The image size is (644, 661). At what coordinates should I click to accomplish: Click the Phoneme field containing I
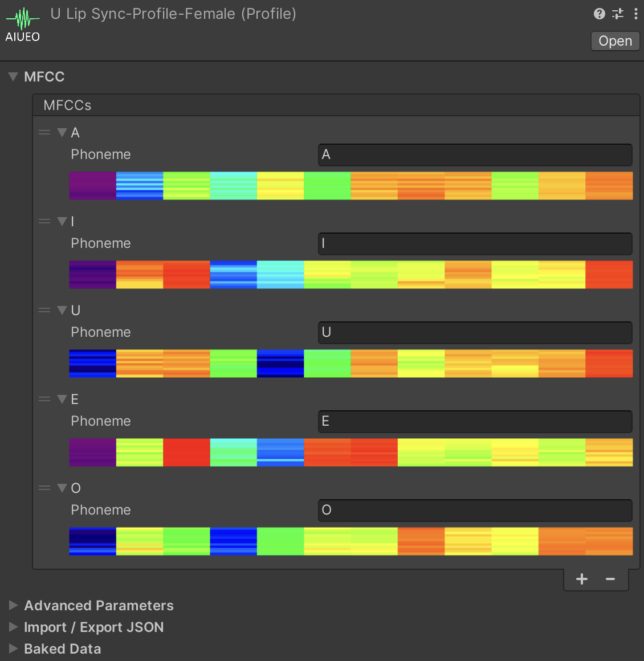(475, 244)
